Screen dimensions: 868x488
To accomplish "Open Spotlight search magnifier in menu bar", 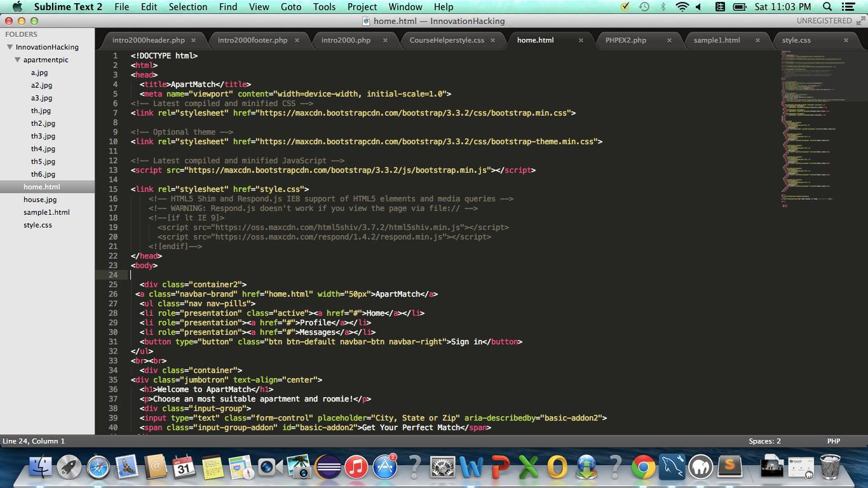I will (x=827, y=7).
